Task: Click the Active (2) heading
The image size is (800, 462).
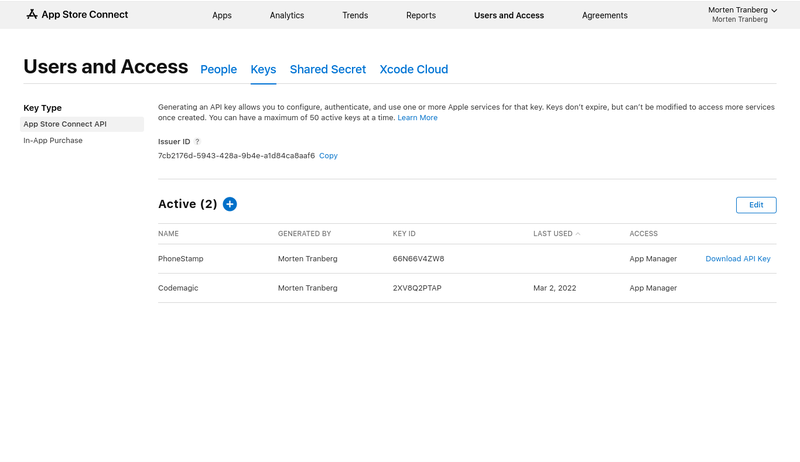Action: (187, 204)
